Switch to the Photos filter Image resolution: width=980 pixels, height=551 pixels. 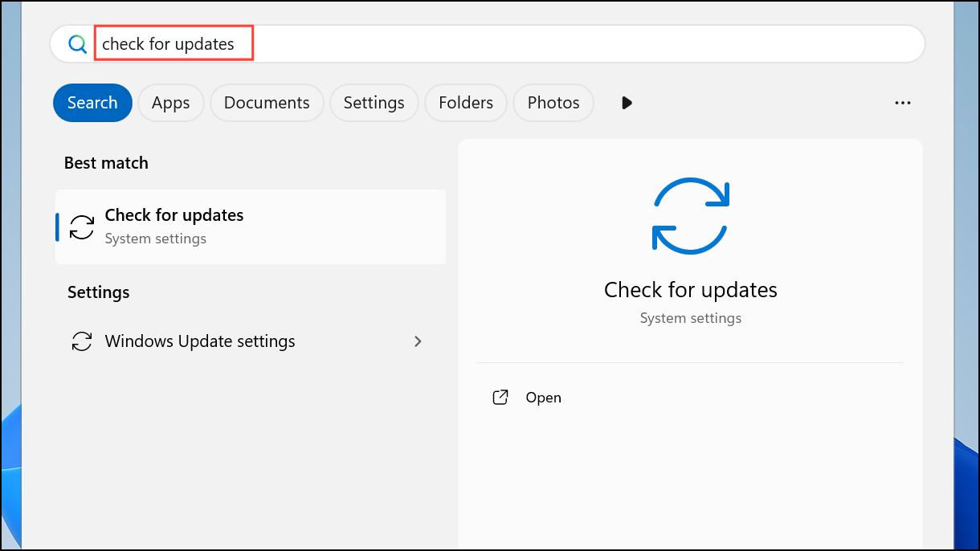tap(553, 103)
